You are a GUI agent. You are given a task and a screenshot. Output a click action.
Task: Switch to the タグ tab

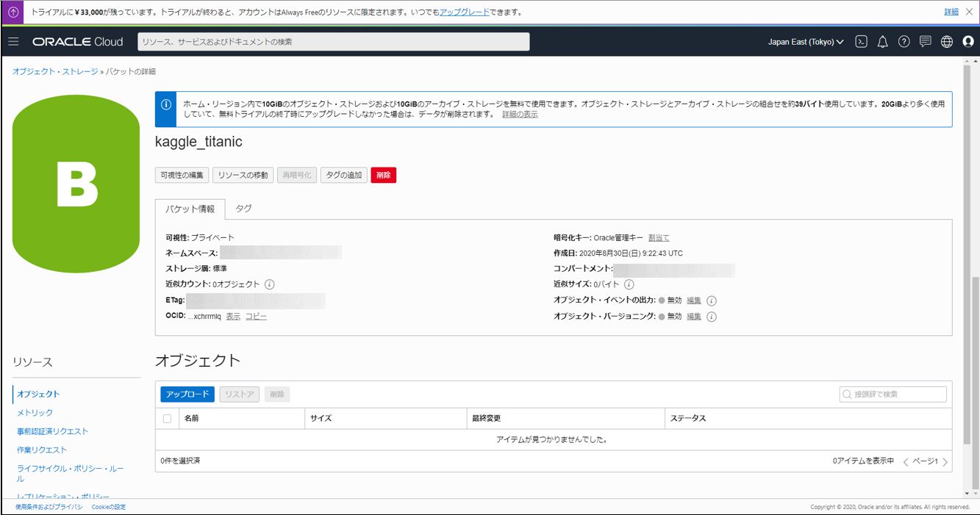coord(243,209)
